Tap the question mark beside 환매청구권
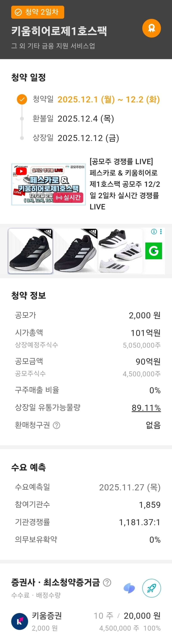172x644 pixels. (x=57, y=425)
